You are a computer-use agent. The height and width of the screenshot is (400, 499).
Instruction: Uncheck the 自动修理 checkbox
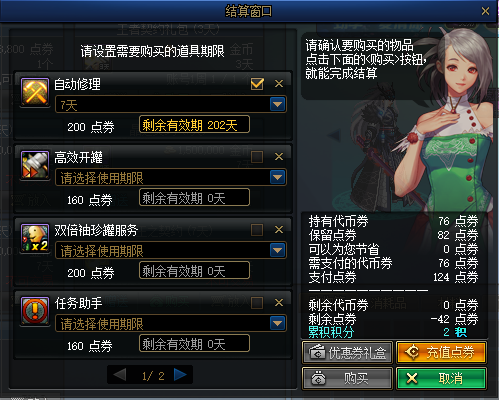257,84
